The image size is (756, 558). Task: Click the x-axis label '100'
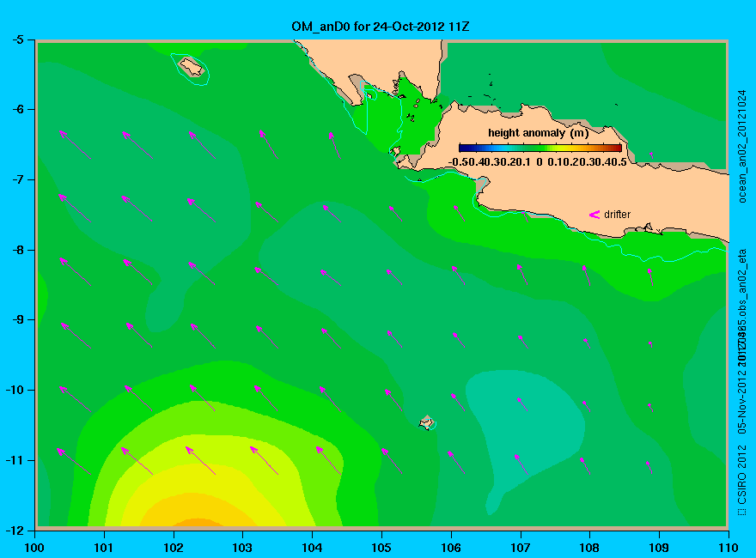[x=34, y=548]
